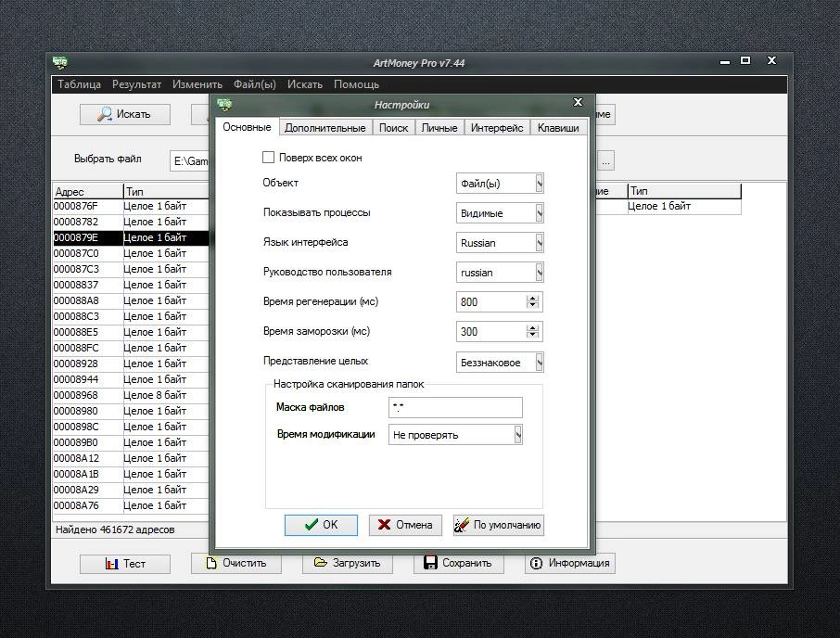Click the Settings dialog title icon

(224, 104)
